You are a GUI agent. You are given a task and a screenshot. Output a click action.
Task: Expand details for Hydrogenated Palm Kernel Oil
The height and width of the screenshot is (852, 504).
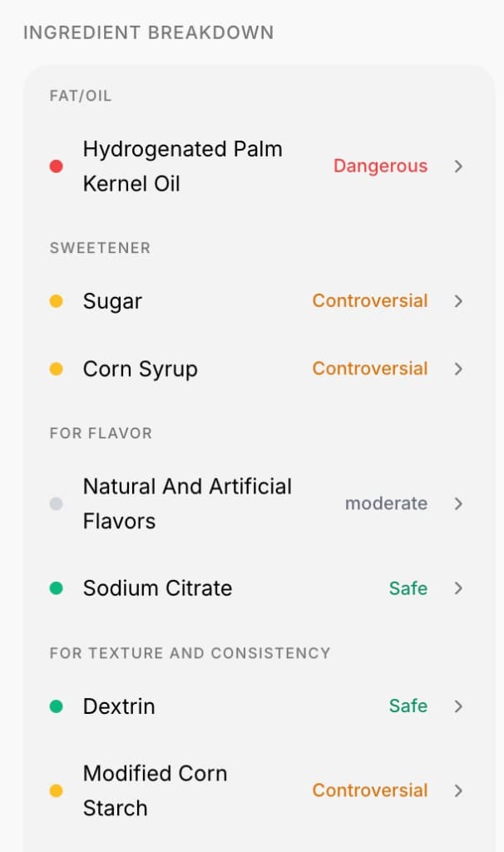[458, 166]
